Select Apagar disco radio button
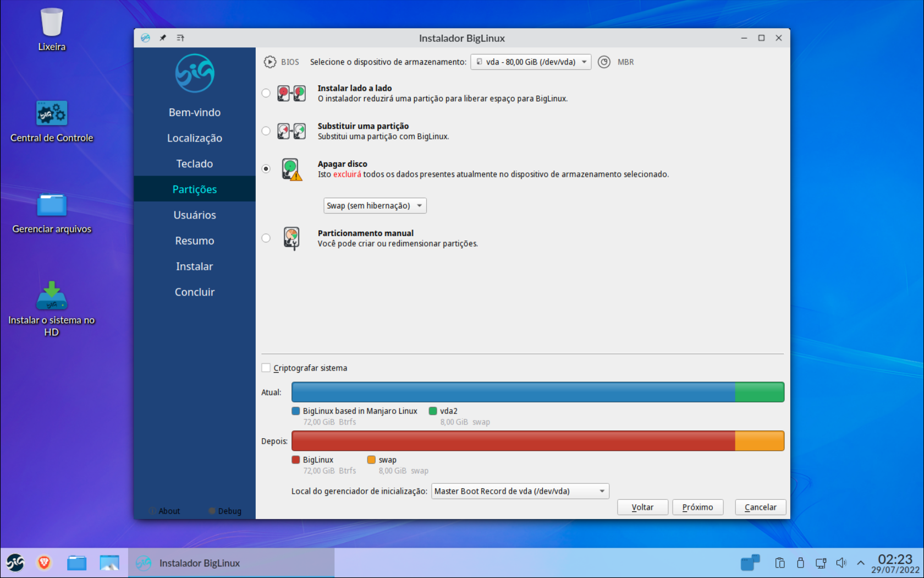This screenshot has width=924, height=578. 266,169
